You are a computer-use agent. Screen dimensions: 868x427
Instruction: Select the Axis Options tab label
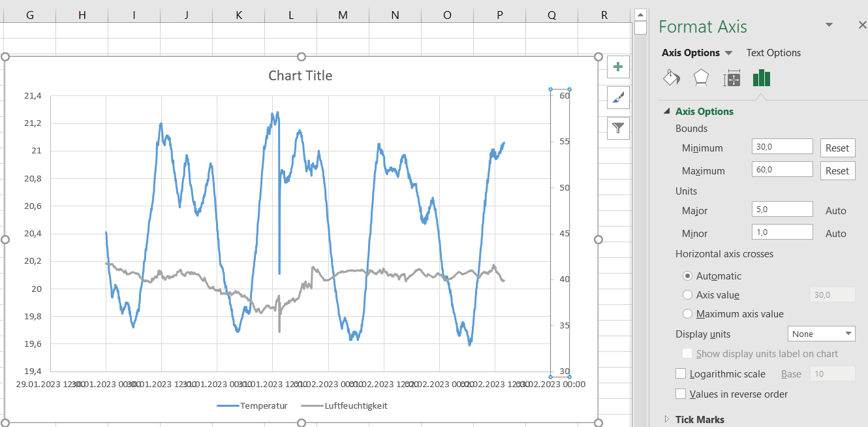click(x=690, y=53)
